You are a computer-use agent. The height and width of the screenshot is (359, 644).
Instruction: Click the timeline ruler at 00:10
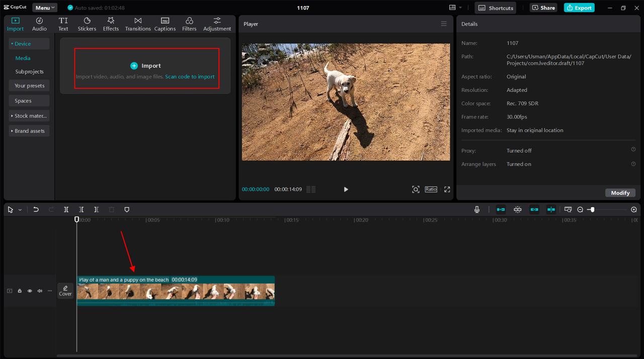coord(222,220)
